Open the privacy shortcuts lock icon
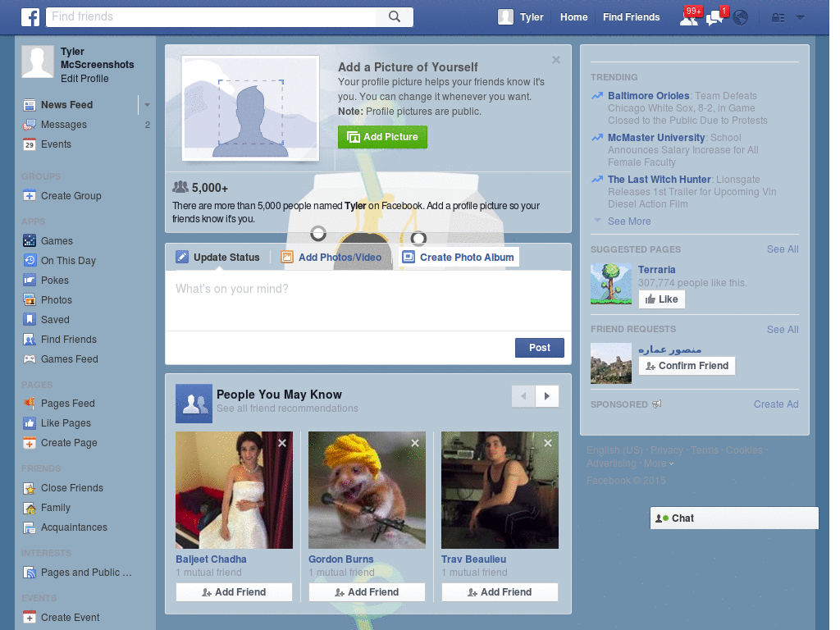This screenshot has width=840, height=630. (x=778, y=18)
